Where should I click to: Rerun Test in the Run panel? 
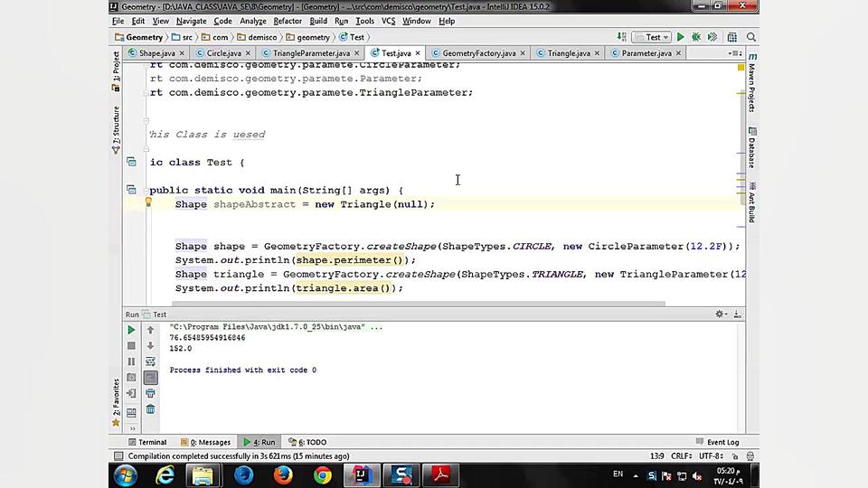click(x=131, y=330)
